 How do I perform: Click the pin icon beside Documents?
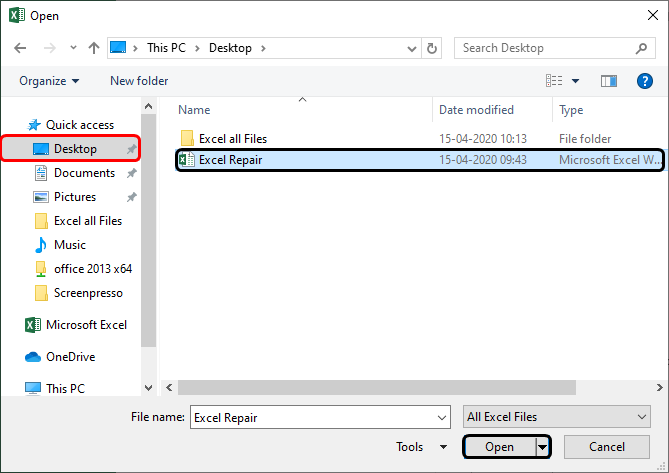click(131, 173)
